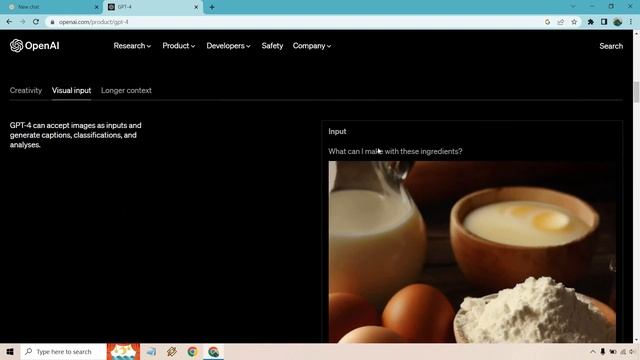Click the microphone tray icon
This screenshot has width=640, height=360.
tap(602, 351)
